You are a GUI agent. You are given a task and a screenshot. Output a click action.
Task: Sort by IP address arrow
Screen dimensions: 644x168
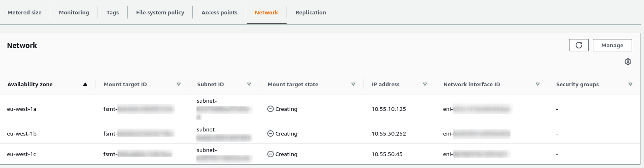pos(425,85)
